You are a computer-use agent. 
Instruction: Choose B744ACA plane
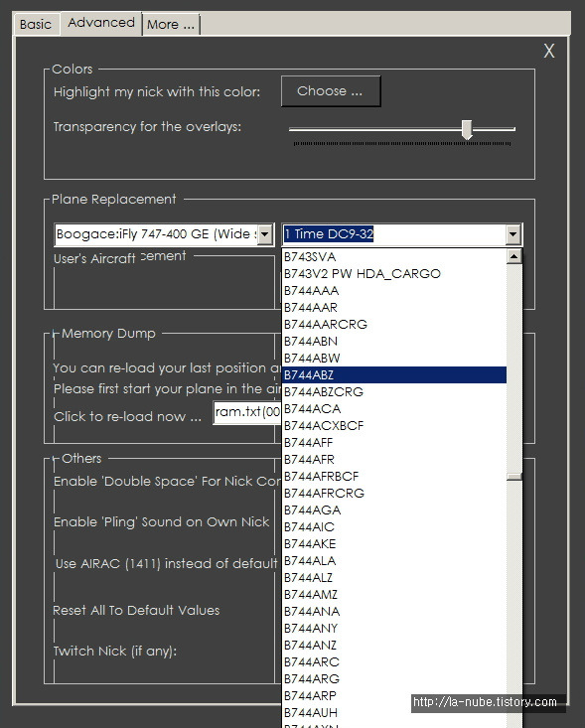coord(393,408)
